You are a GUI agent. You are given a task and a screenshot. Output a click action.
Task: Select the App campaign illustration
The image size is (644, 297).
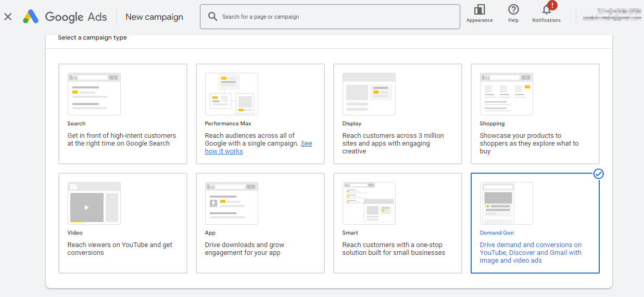(x=232, y=203)
